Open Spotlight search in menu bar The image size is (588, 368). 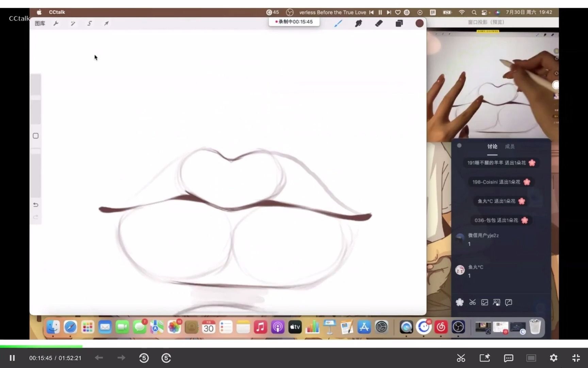474,12
